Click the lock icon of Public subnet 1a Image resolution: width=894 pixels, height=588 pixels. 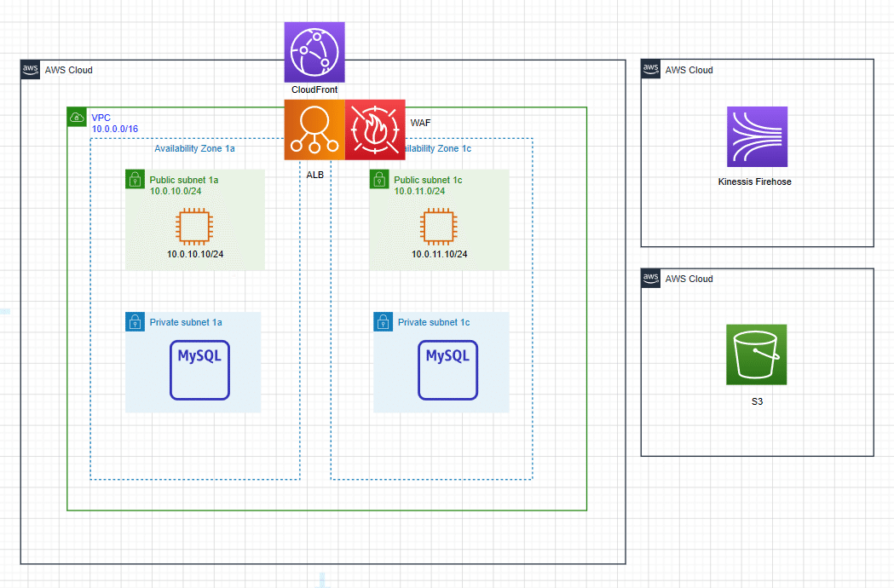[136, 179]
